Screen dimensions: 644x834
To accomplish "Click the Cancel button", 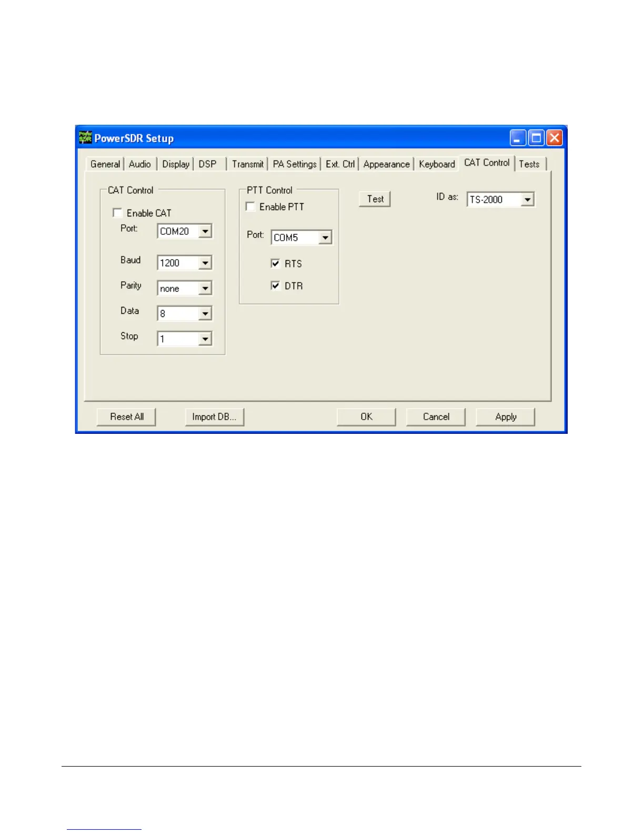I will pyautogui.click(x=436, y=417).
